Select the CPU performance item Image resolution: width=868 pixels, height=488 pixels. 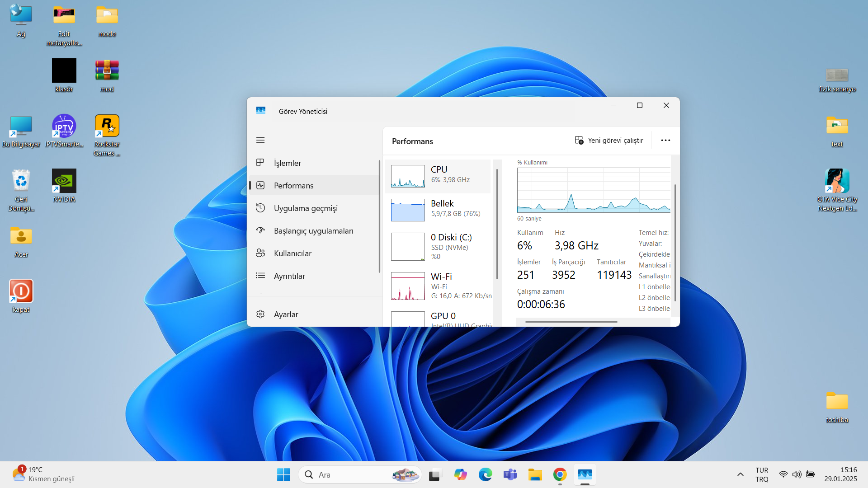[438, 176]
